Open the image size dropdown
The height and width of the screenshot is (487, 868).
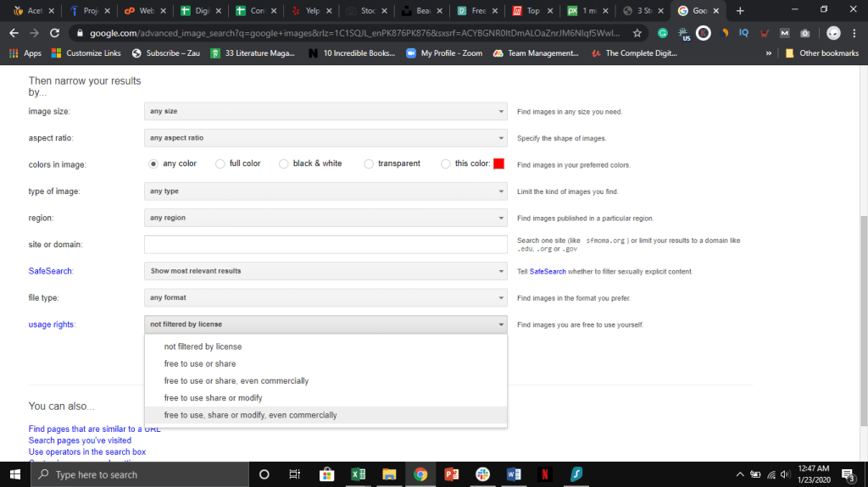[x=325, y=111]
